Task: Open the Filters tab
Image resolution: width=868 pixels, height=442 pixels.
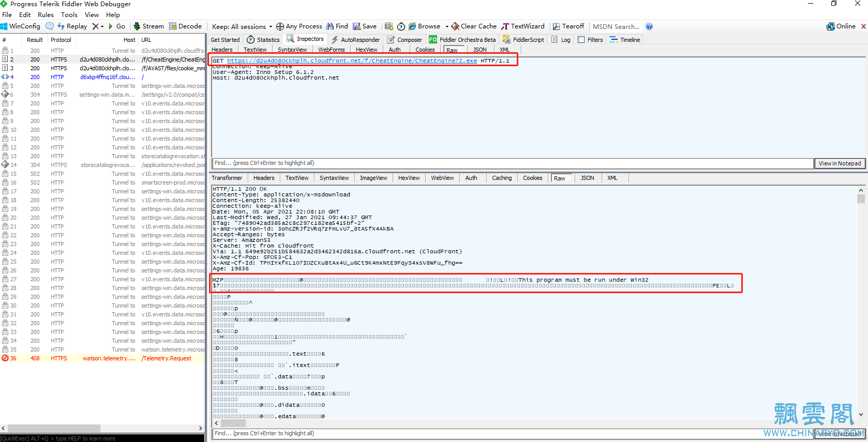Action: tap(590, 40)
